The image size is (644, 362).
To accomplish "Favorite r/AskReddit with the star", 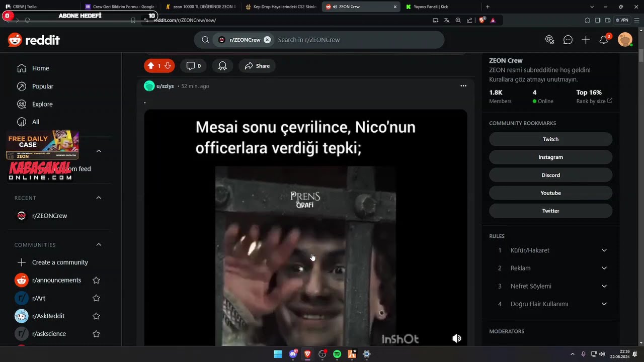I will click(96, 316).
